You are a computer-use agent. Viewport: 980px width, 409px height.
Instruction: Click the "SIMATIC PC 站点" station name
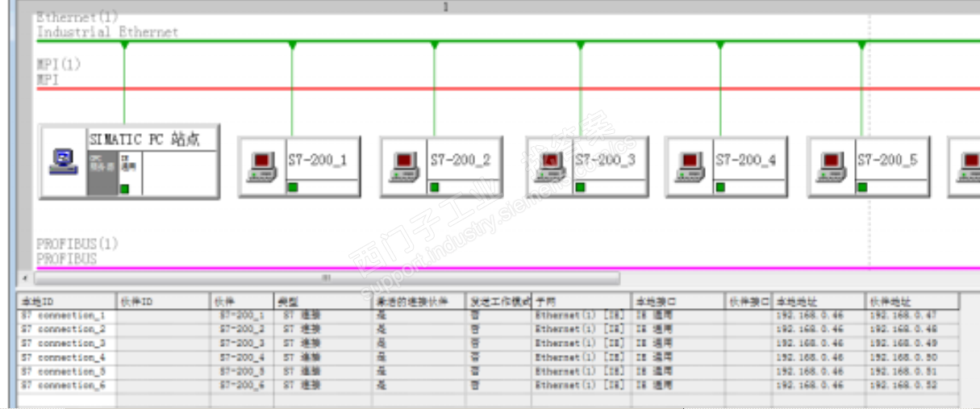point(144,139)
